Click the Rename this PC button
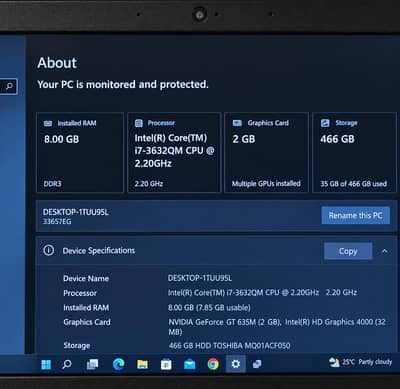The height and width of the screenshot is (389, 400). pos(356,215)
